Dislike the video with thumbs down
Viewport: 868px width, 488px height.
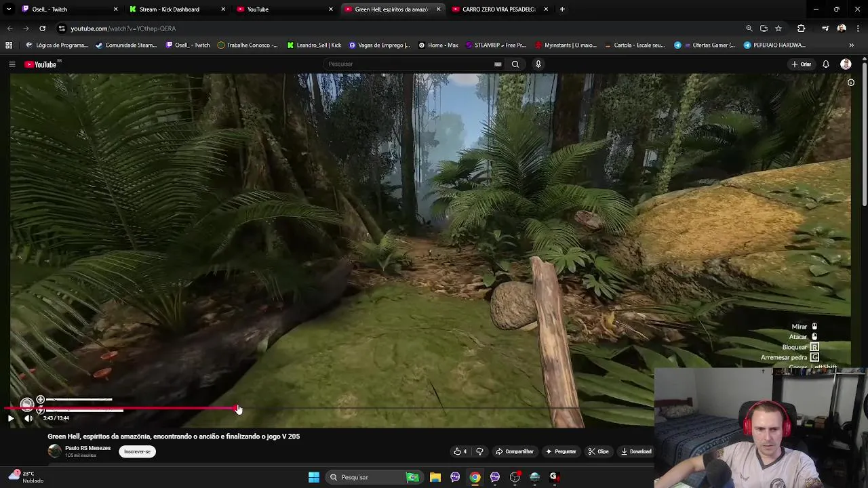[480, 451]
